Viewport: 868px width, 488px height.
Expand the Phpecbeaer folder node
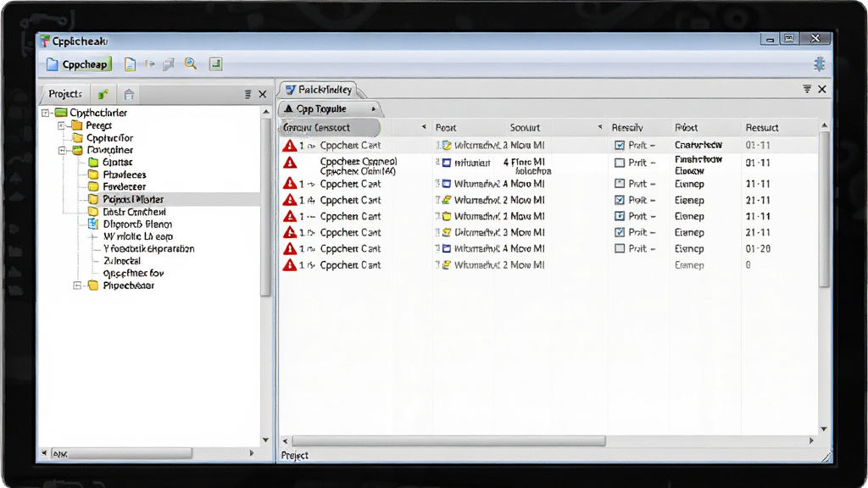pos(77,286)
